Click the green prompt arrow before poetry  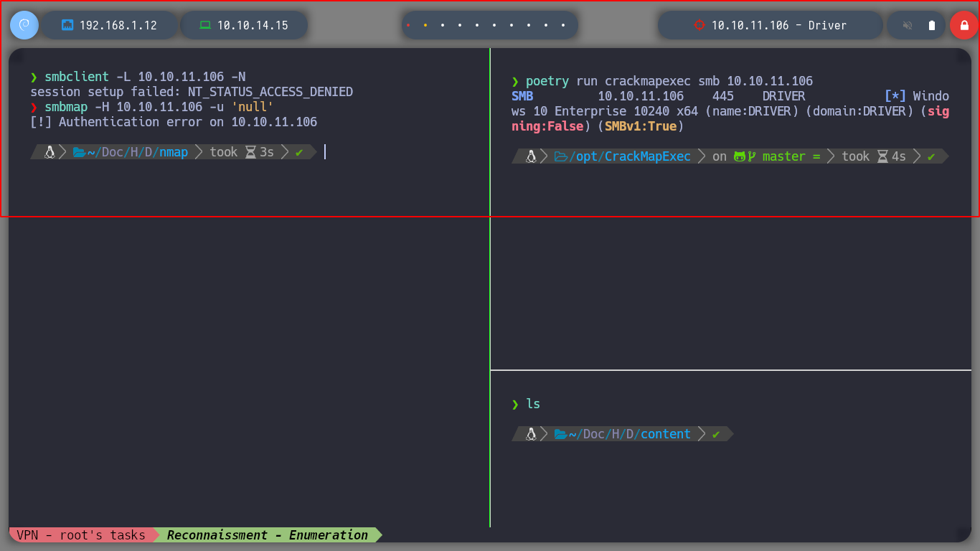(515, 81)
